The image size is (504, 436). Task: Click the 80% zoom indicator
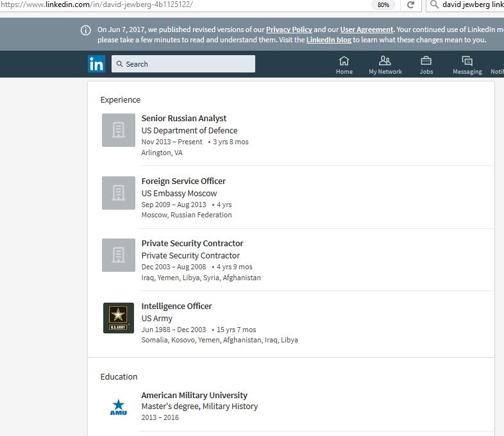(x=383, y=5)
